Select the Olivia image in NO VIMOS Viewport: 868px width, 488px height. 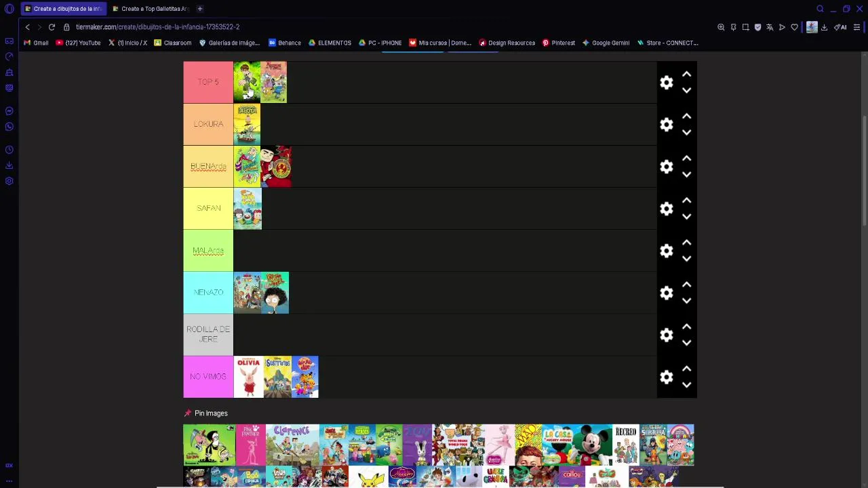click(x=249, y=377)
